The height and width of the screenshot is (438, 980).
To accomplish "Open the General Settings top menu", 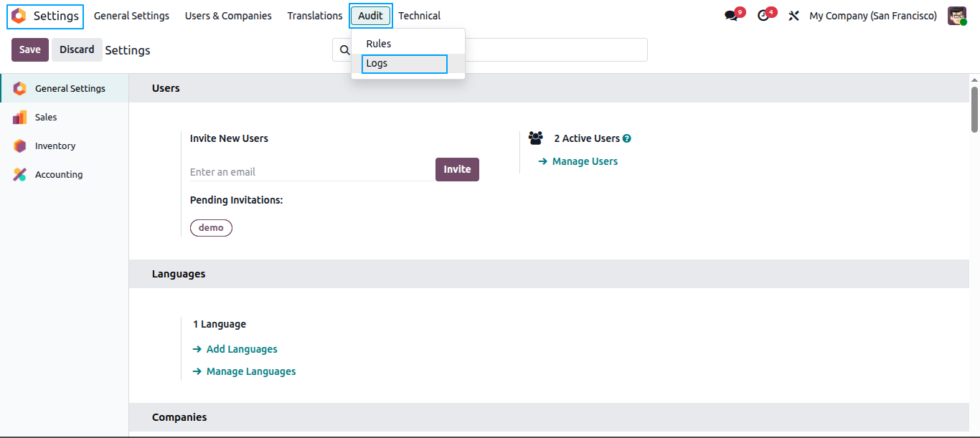I will coord(131,16).
